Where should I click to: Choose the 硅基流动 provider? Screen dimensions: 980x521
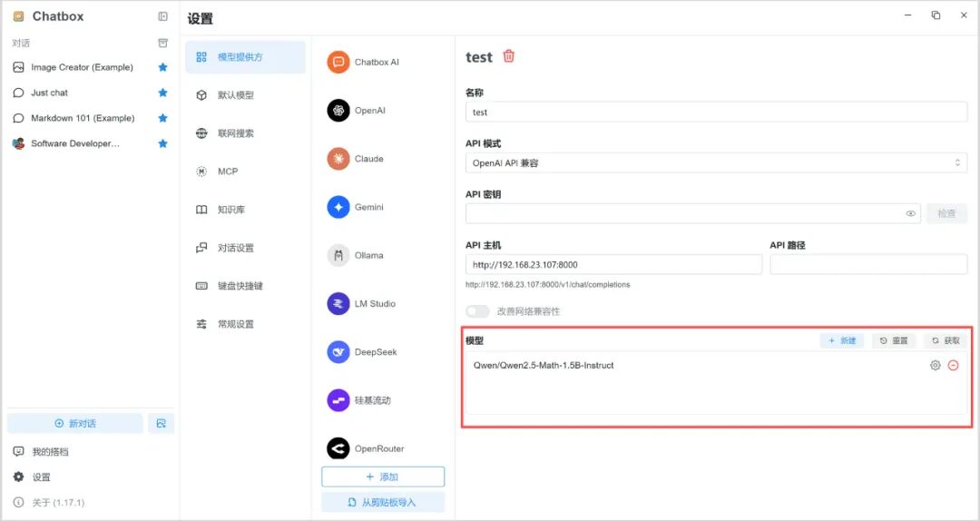coord(383,400)
